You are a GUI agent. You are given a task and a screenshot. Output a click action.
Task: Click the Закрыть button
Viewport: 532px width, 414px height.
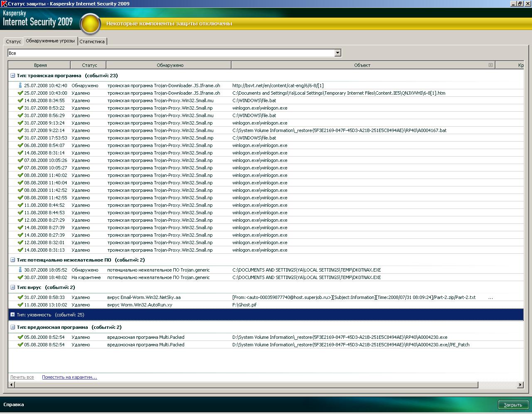(513, 405)
